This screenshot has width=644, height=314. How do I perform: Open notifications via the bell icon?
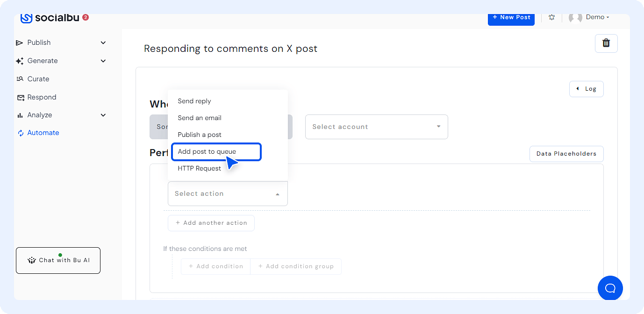tap(551, 17)
